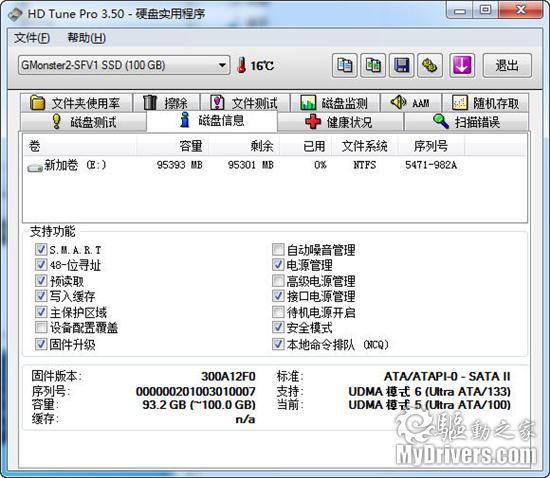The image size is (550, 478).
Task: Select the 新加卷 (E:) volume row
Action: [274, 165]
